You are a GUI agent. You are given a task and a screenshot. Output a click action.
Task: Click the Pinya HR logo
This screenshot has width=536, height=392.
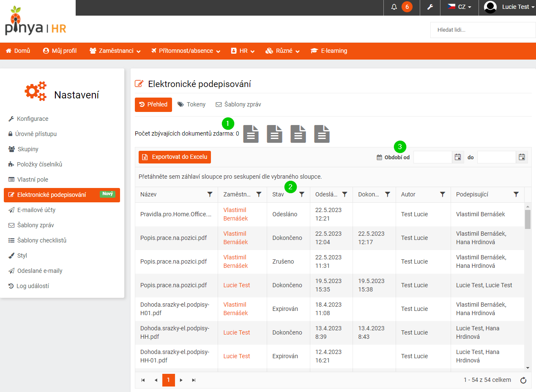(x=36, y=21)
